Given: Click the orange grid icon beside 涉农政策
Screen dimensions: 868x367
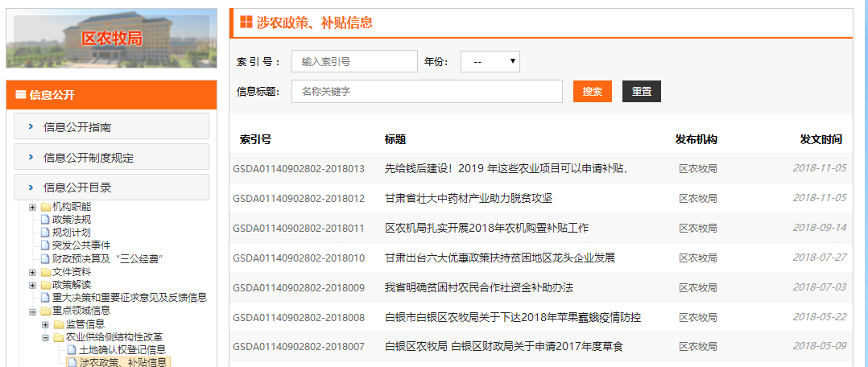Looking at the screenshot, I should click(246, 23).
